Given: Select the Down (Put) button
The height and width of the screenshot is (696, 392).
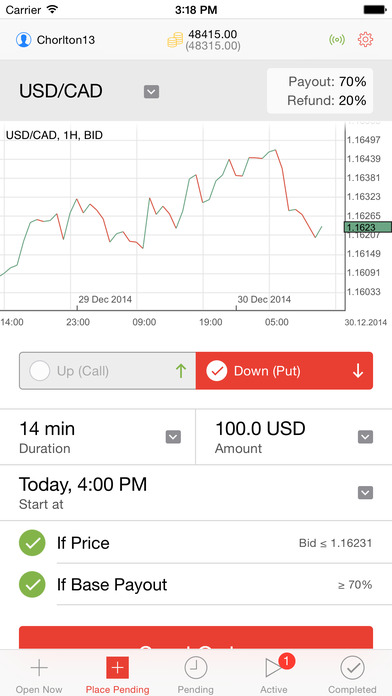Looking at the screenshot, I should click(284, 371).
